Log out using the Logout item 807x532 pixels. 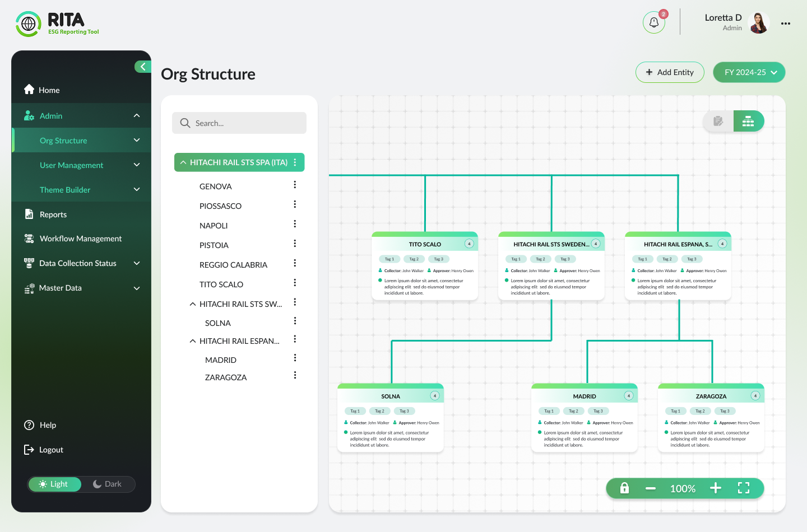point(44,450)
